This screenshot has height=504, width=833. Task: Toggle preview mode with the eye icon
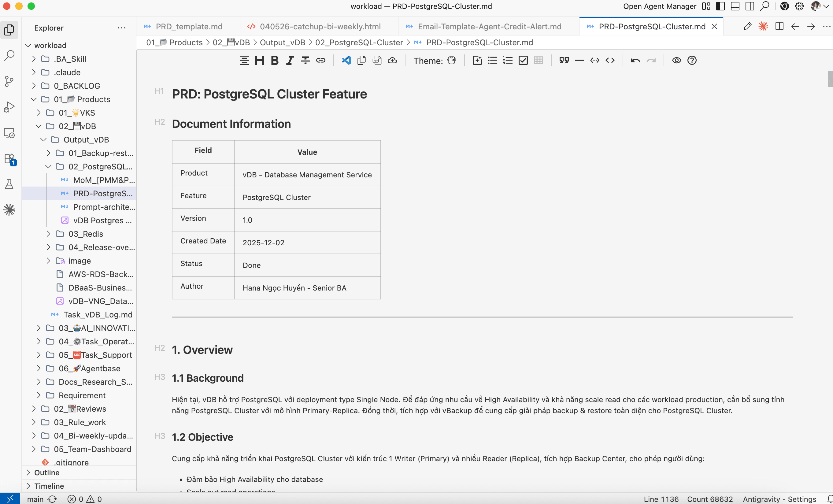click(676, 61)
